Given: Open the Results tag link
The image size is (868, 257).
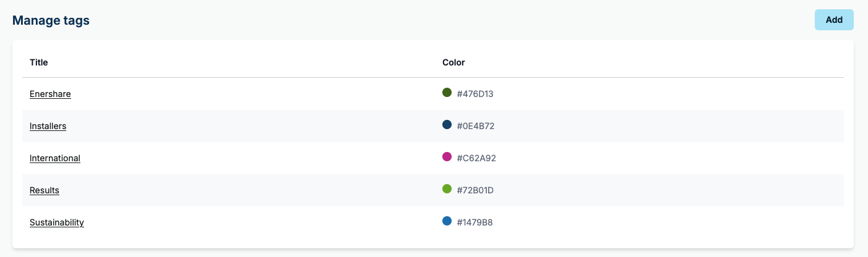Looking at the screenshot, I should 45,190.
